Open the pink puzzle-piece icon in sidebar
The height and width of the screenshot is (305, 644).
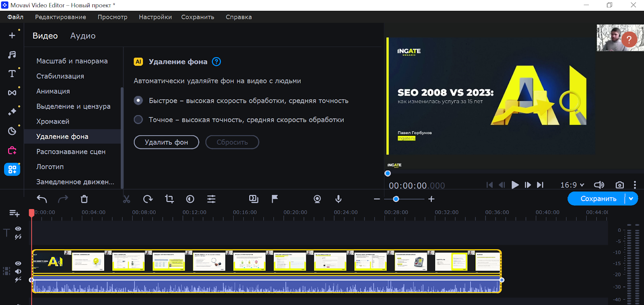tap(12, 150)
